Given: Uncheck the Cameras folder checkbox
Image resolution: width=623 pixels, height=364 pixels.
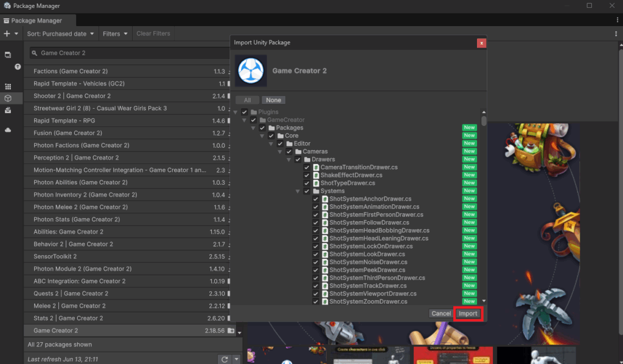Looking at the screenshot, I should (289, 152).
